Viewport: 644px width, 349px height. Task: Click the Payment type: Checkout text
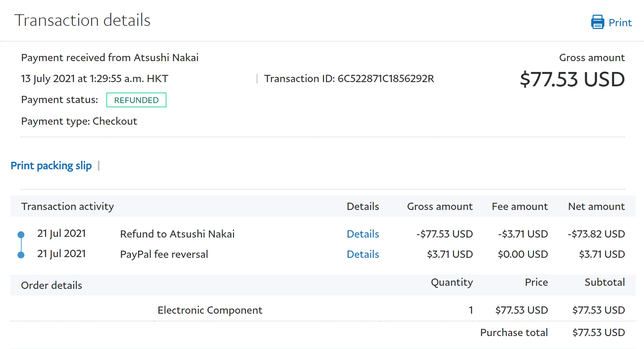point(79,121)
